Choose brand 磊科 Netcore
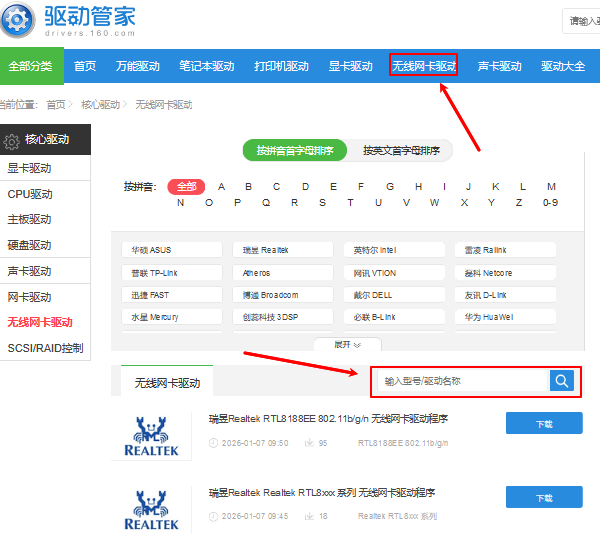 click(505, 273)
